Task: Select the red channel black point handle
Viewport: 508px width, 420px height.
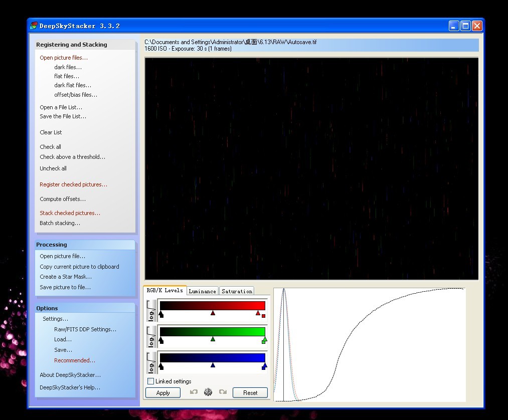Action: coord(161,314)
